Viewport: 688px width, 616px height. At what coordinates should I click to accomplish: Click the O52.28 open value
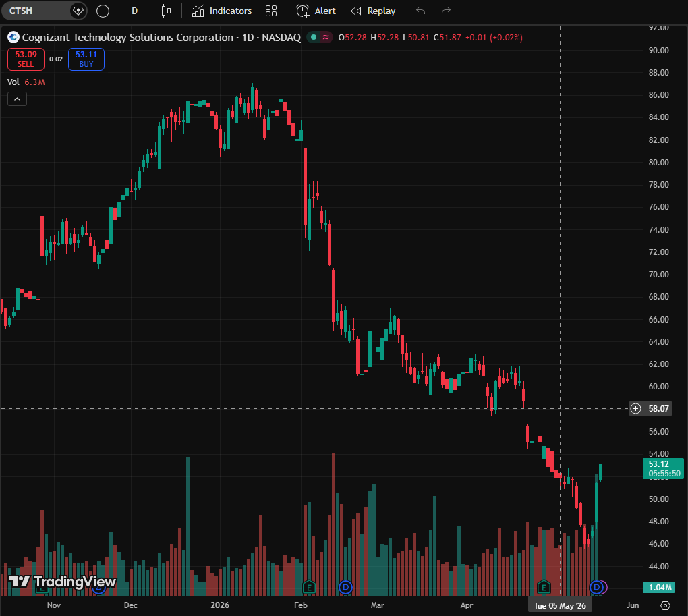pos(352,38)
